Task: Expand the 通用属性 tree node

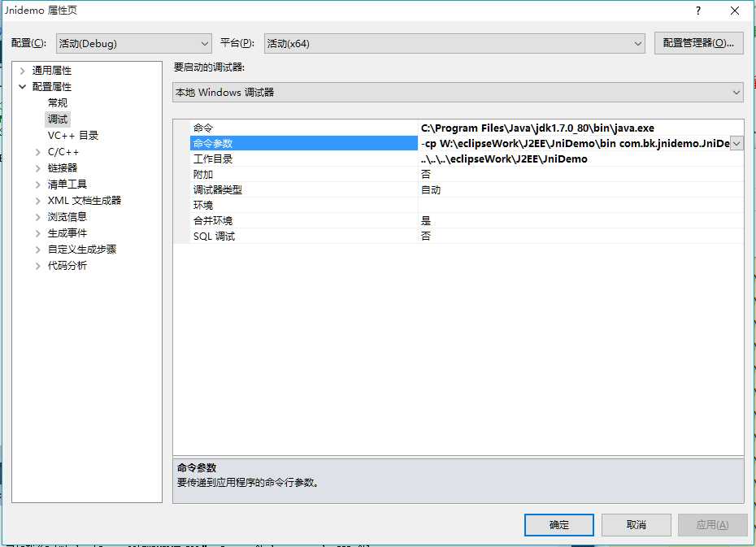Action: pos(22,71)
